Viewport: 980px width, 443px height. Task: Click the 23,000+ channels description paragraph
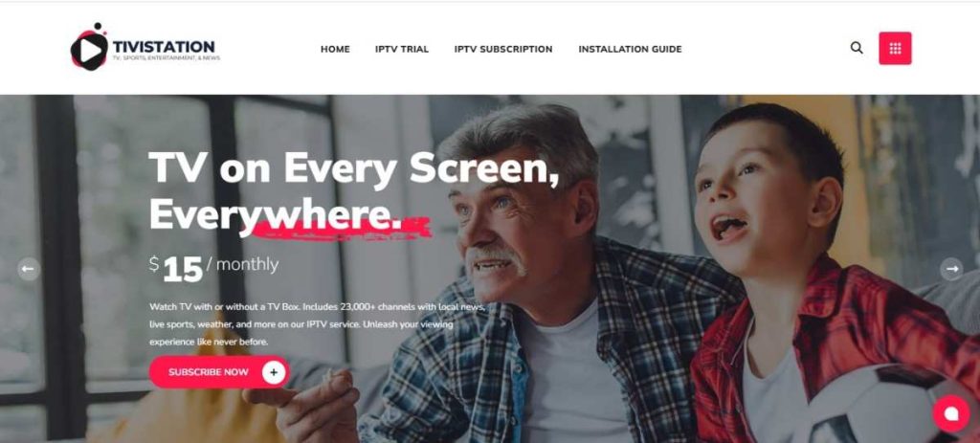318,325
